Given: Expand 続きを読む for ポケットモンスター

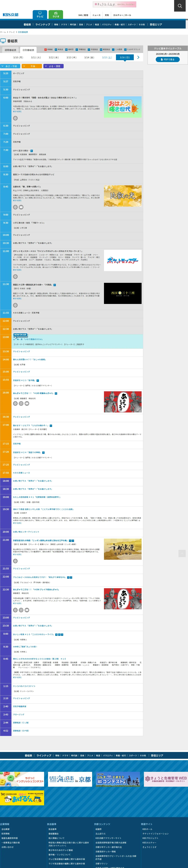Looking at the screenshot, I should [x=17, y=270].
